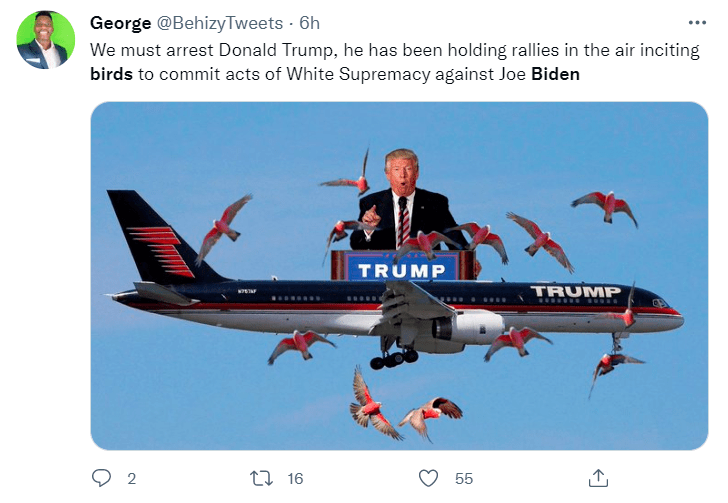728x503 pixels.
Task: Click the bold word "Biden" in tweet
Action: tap(555, 74)
